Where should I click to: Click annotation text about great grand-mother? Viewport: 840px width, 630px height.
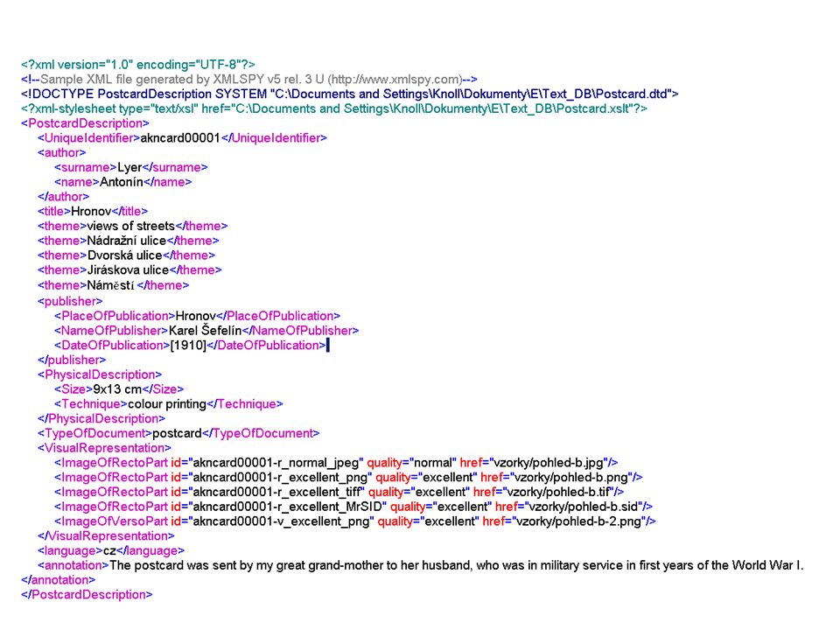(457, 566)
